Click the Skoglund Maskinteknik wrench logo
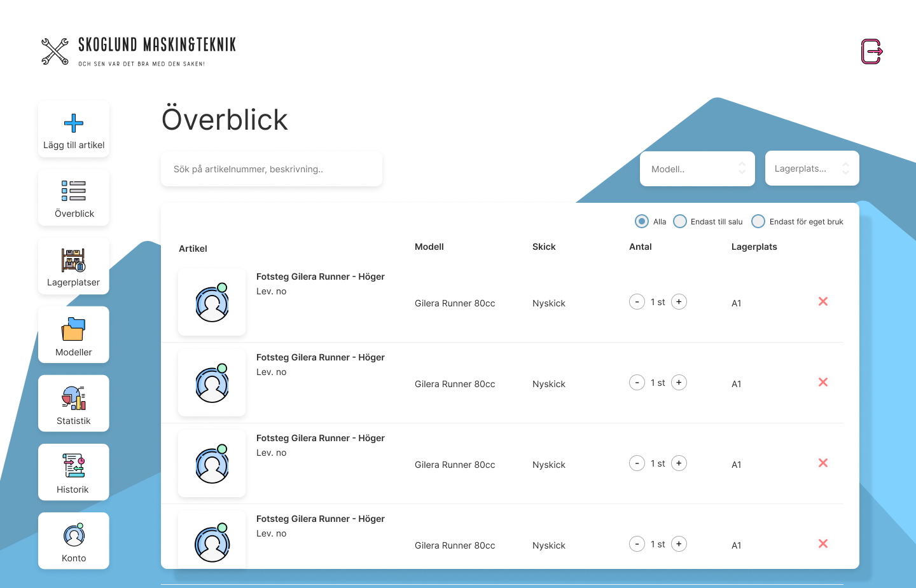 55,51
